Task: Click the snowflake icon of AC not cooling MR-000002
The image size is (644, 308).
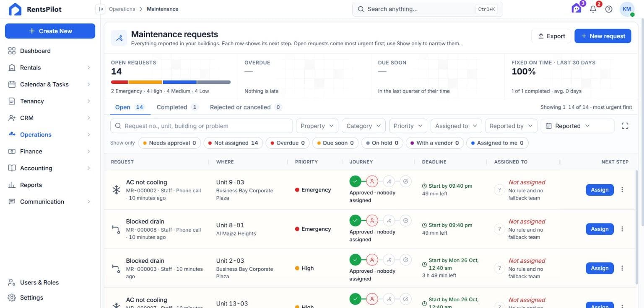Action: [116, 190]
